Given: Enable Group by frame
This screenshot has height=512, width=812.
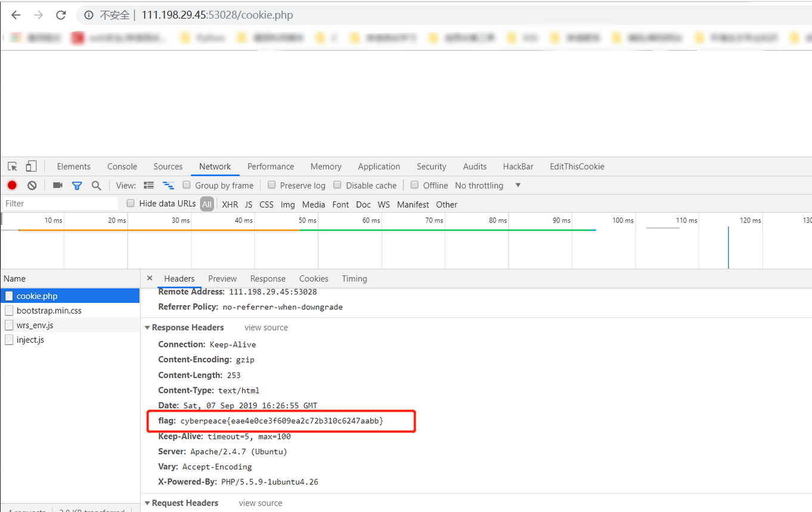Looking at the screenshot, I should [x=187, y=185].
